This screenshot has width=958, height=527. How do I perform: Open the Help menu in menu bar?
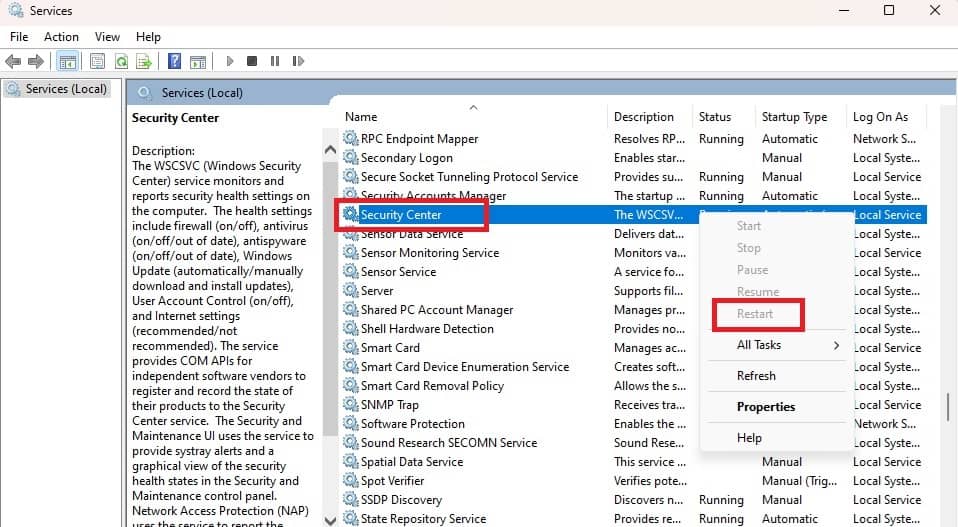(148, 37)
